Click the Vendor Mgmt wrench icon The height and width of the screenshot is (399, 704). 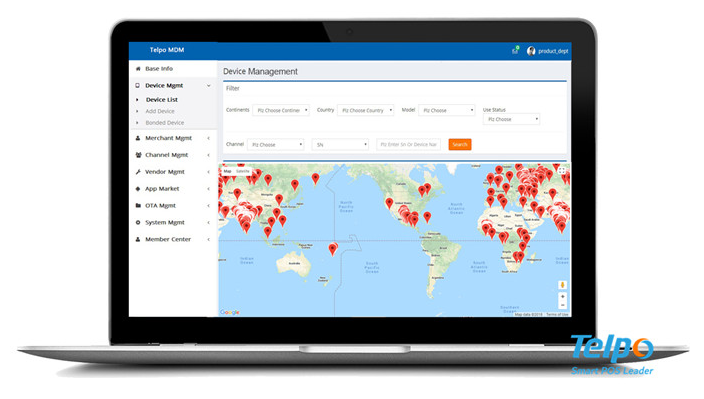(x=138, y=172)
